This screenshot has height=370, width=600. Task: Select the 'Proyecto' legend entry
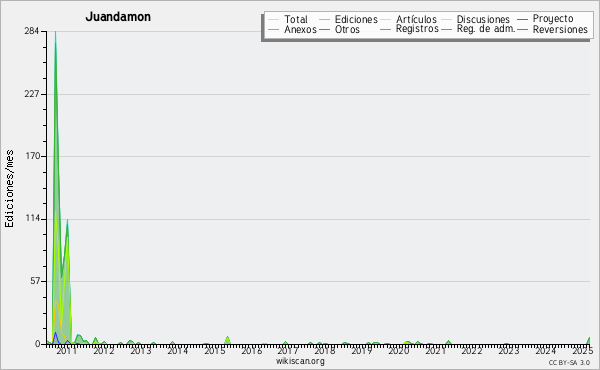coord(553,19)
